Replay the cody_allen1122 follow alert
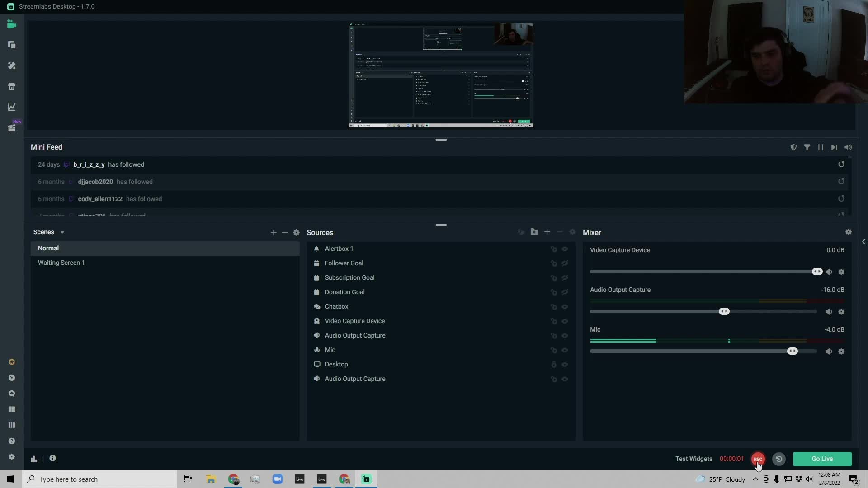 (841, 199)
